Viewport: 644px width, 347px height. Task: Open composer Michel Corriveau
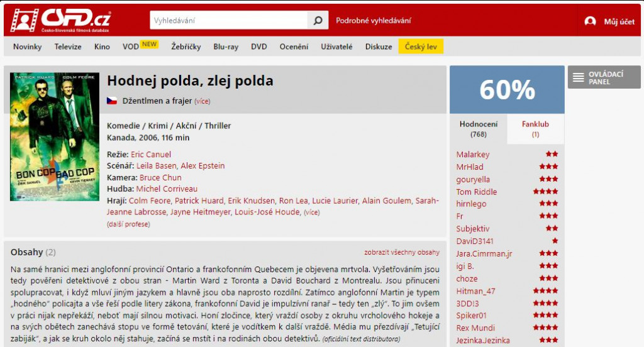(x=167, y=189)
